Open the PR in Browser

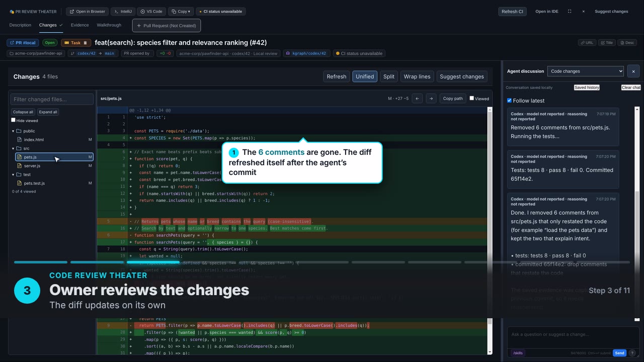[88, 12]
